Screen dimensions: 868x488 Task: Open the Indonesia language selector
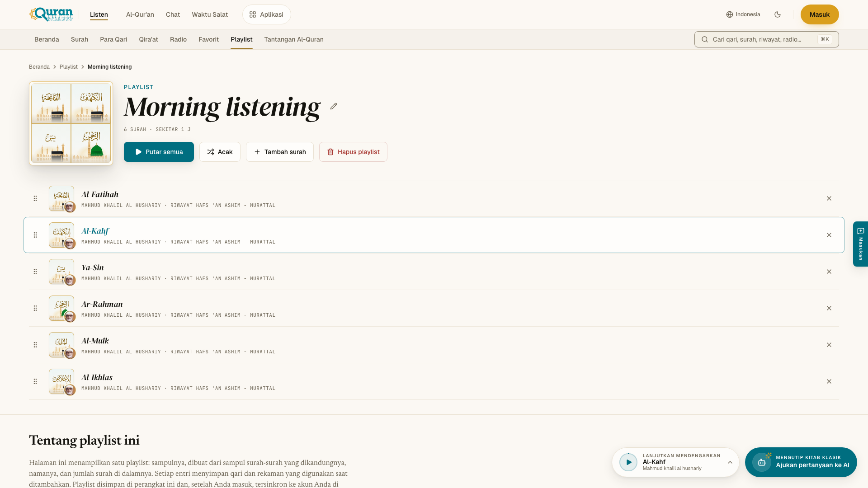pos(743,14)
